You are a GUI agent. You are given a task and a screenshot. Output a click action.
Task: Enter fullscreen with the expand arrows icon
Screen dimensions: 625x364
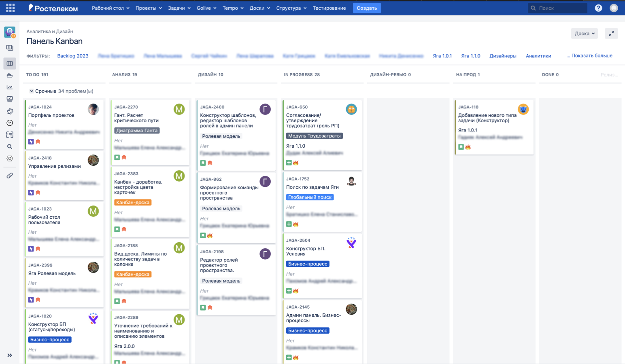click(611, 34)
